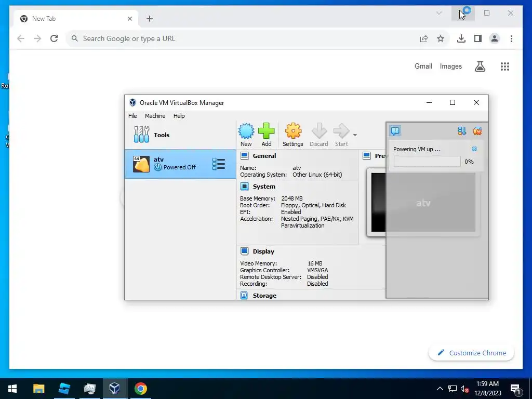Open the File menu in VirtualBox

pyautogui.click(x=132, y=116)
